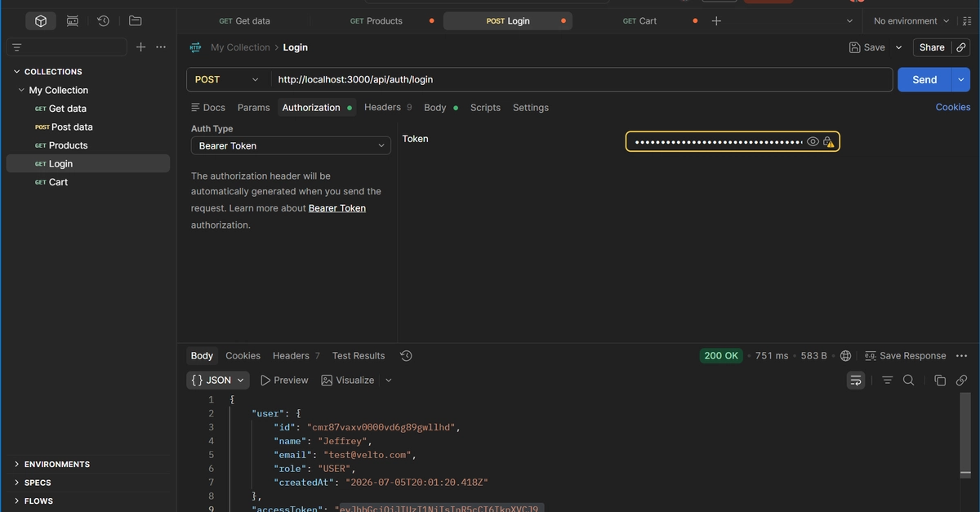This screenshot has width=980, height=512.
Task: Click the request URL input field
Action: pos(581,80)
